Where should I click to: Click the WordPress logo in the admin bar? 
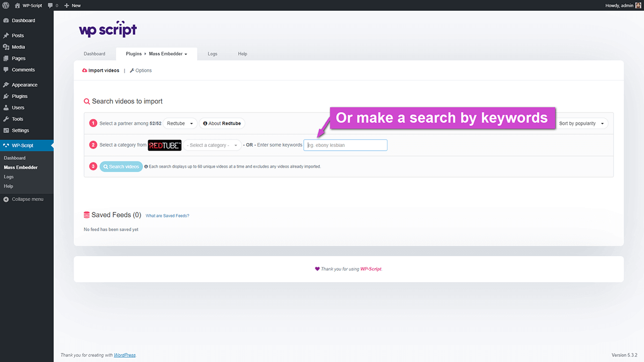[x=5, y=5]
